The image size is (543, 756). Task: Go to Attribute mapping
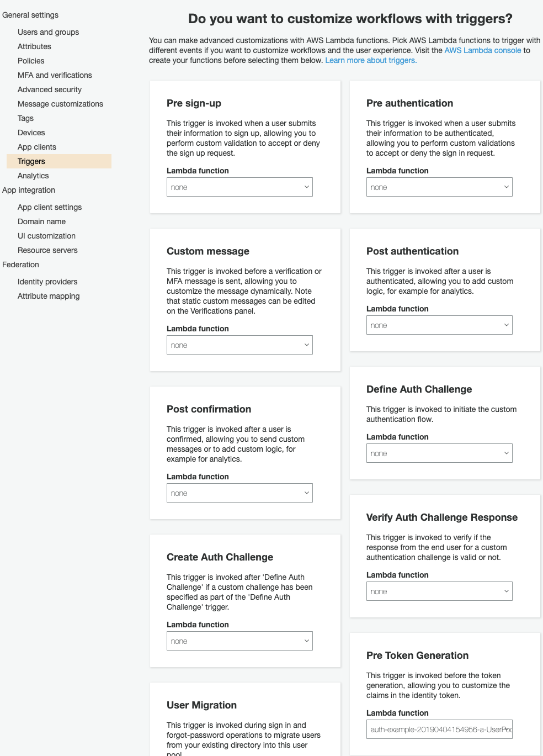[49, 296]
